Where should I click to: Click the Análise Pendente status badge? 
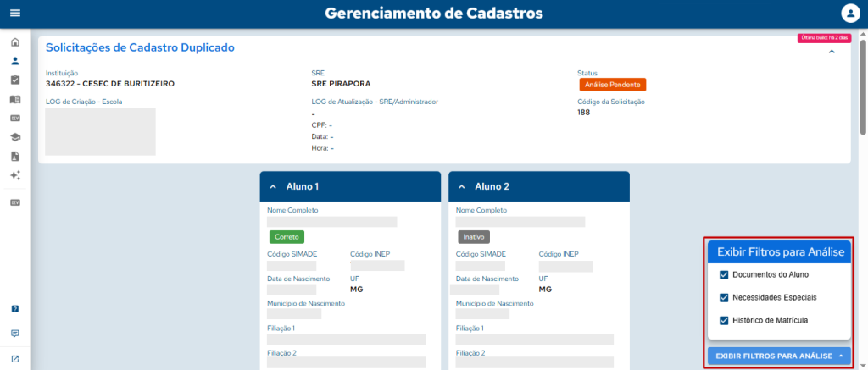pyautogui.click(x=612, y=85)
